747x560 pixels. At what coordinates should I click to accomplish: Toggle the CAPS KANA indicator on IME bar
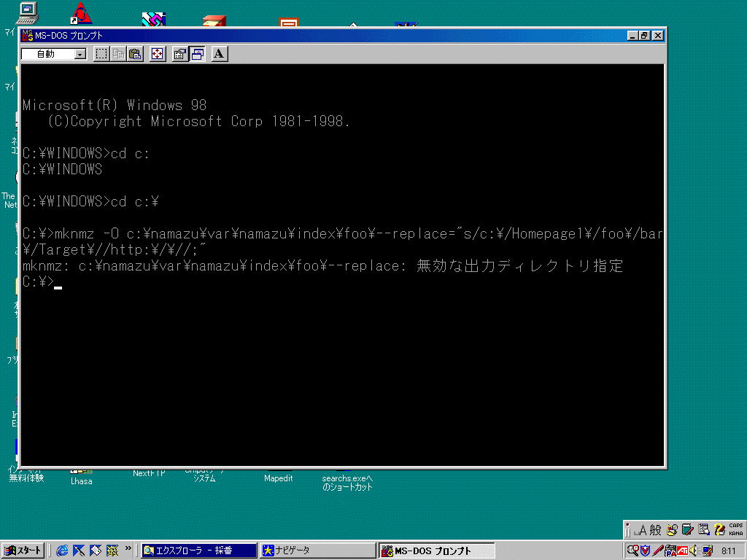736,529
